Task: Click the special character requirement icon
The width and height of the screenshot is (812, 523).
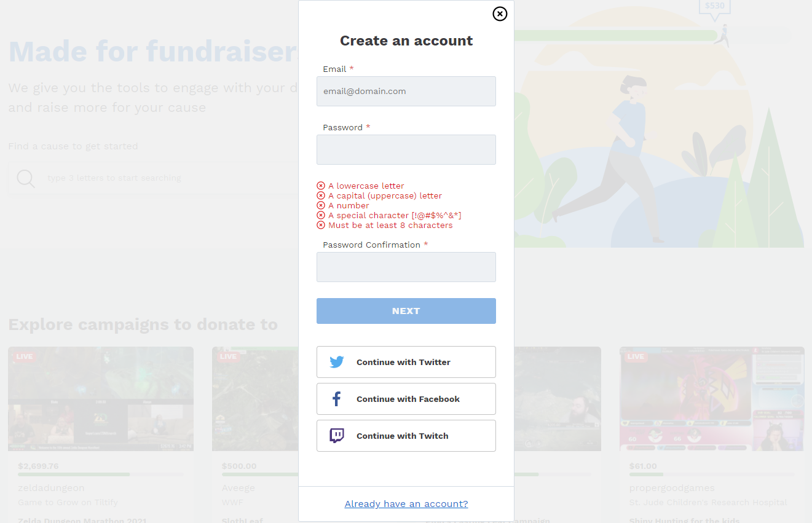Action: coord(321,215)
